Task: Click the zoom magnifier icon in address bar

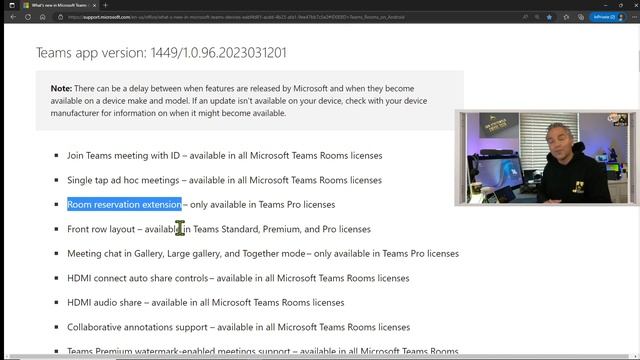Action: pos(537,17)
